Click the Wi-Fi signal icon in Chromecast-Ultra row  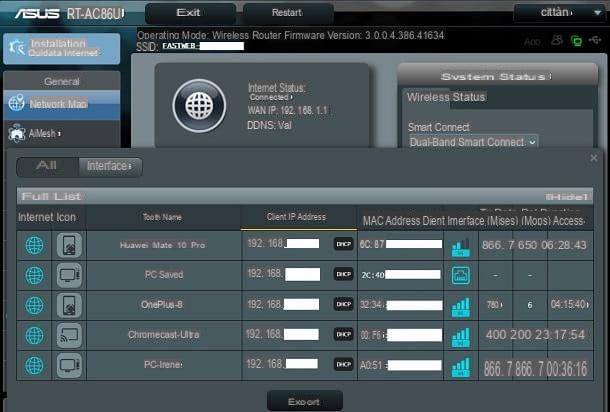point(461,337)
